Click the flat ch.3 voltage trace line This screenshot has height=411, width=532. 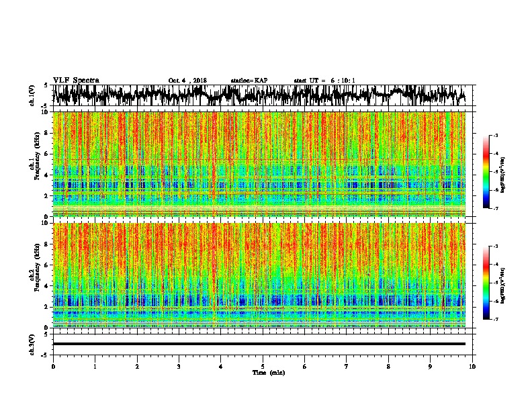coord(259,344)
